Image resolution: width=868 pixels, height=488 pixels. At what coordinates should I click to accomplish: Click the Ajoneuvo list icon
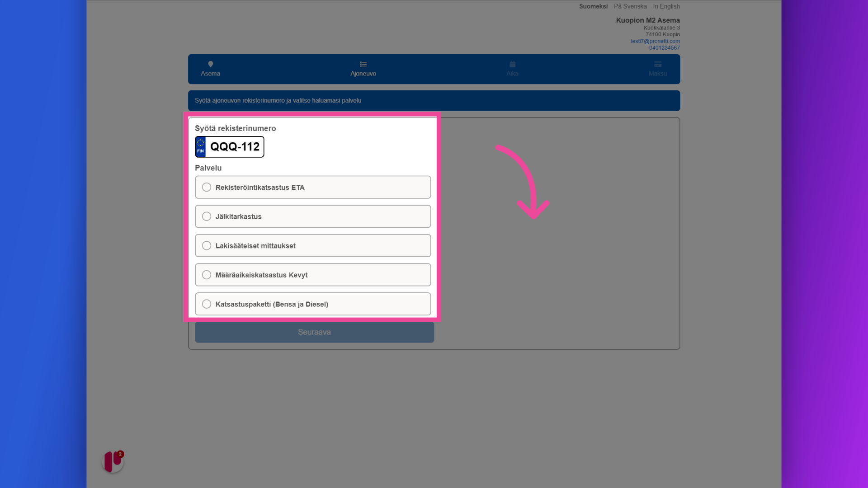tap(363, 64)
